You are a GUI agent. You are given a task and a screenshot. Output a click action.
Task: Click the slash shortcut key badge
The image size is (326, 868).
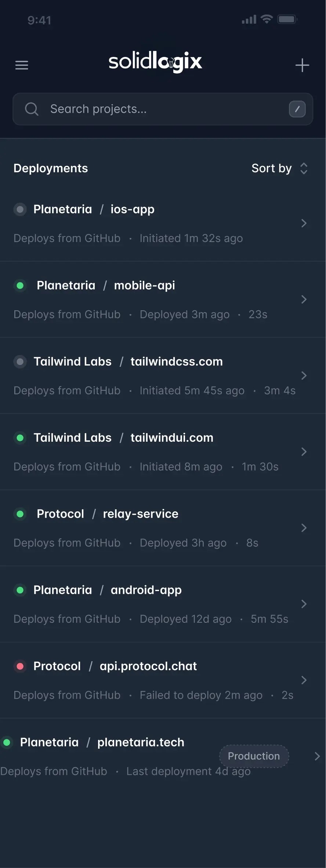pos(297,109)
